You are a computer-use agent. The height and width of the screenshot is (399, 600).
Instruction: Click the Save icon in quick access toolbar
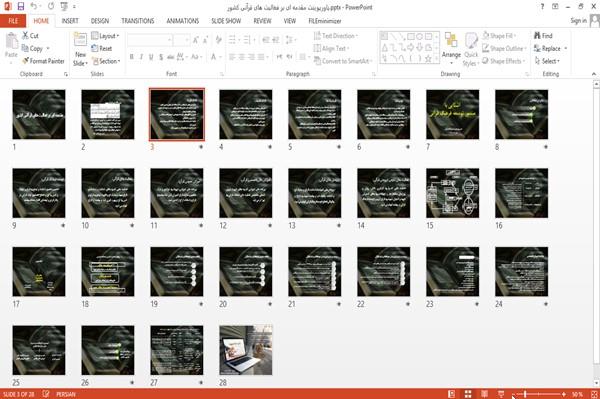[21, 7]
